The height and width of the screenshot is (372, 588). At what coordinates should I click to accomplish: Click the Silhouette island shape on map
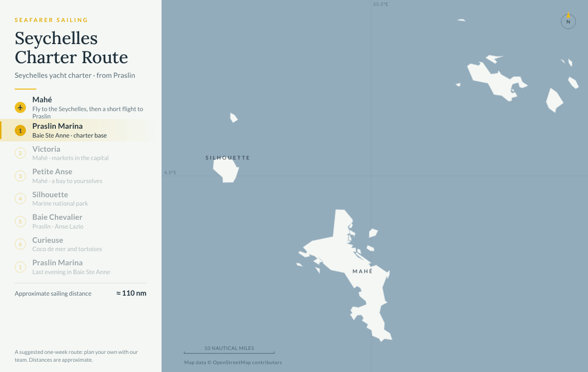(226, 170)
